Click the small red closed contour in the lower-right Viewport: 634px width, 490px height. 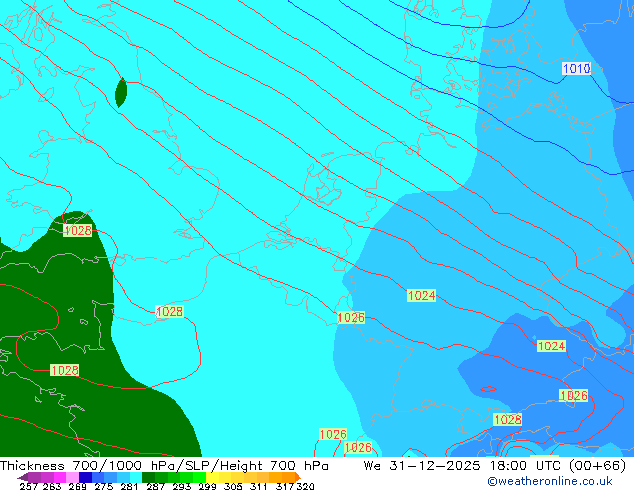pyautogui.click(x=488, y=389)
